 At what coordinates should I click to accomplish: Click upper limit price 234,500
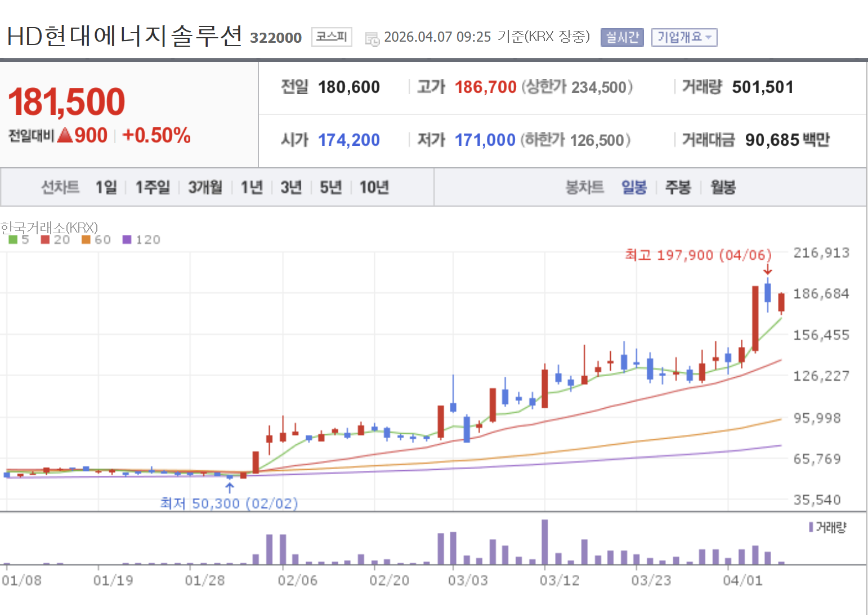pyautogui.click(x=599, y=87)
